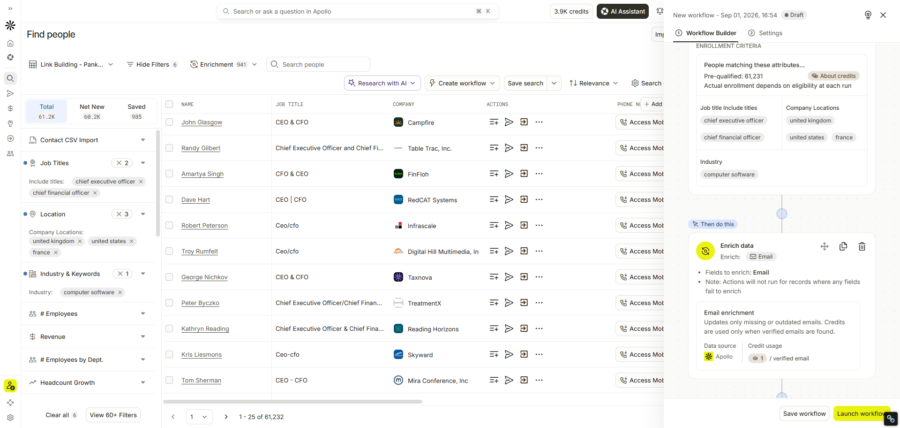900x428 pixels.
Task: Open the Research with AI dropdown
Action: point(382,83)
